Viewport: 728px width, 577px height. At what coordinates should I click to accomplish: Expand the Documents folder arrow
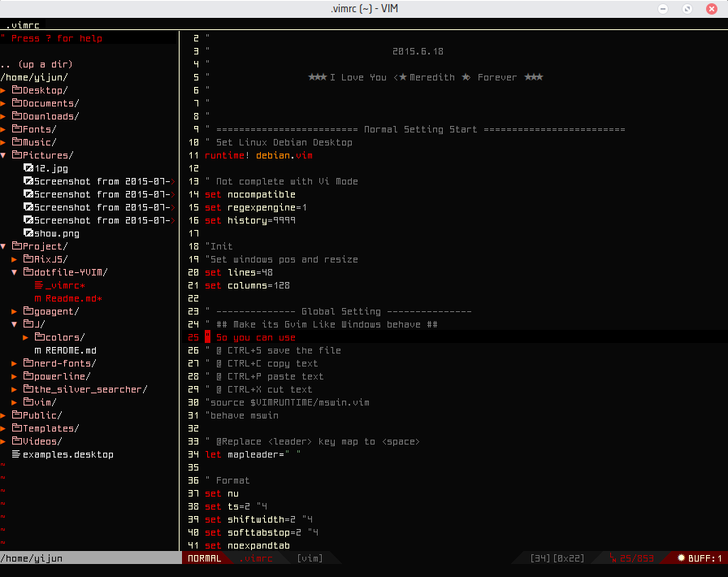pos(2,103)
